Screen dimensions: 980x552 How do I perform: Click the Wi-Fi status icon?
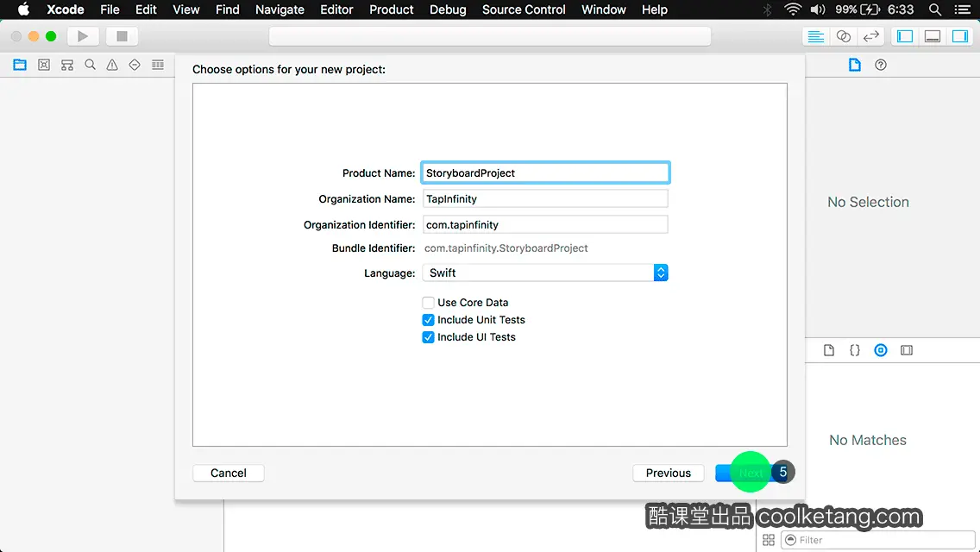793,9
